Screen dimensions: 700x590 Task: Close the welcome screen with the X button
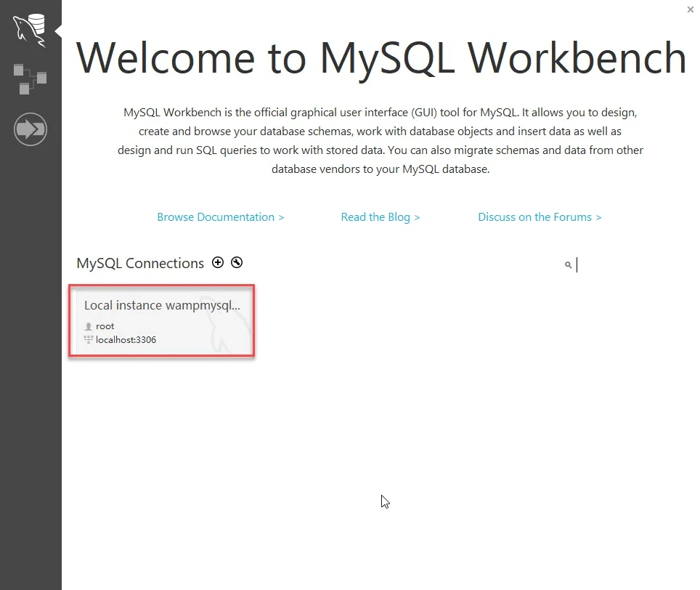(690, 9)
